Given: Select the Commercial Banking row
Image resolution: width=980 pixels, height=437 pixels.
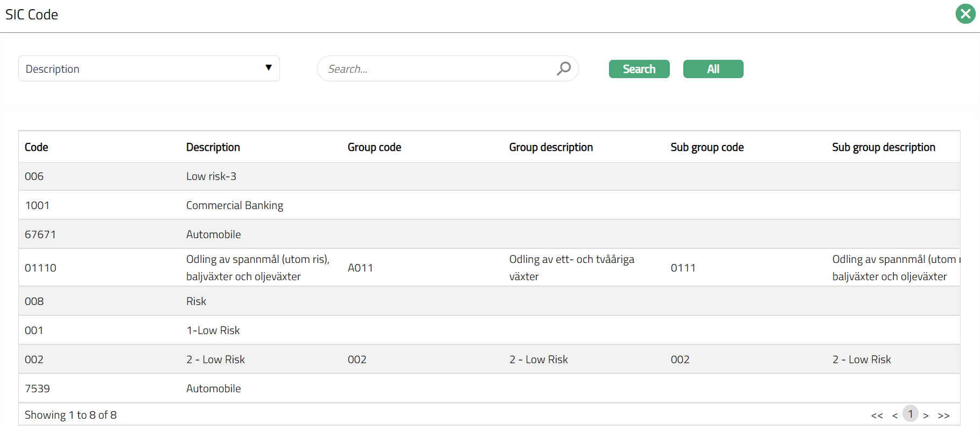Looking at the screenshot, I should coord(235,205).
